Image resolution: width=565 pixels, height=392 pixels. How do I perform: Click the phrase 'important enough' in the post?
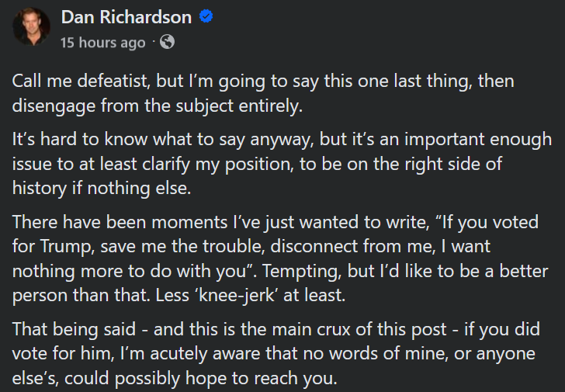(x=478, y=140)
